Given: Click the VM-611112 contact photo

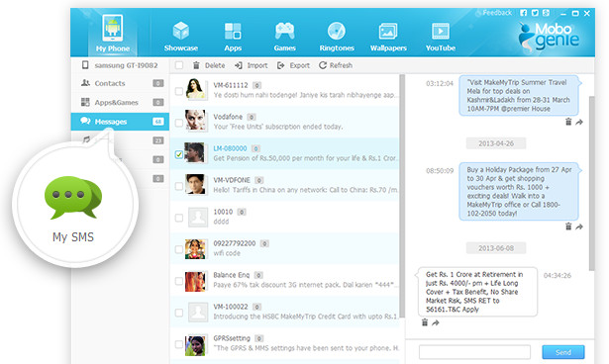Looking at the screenshot, I should click(195, 88).
